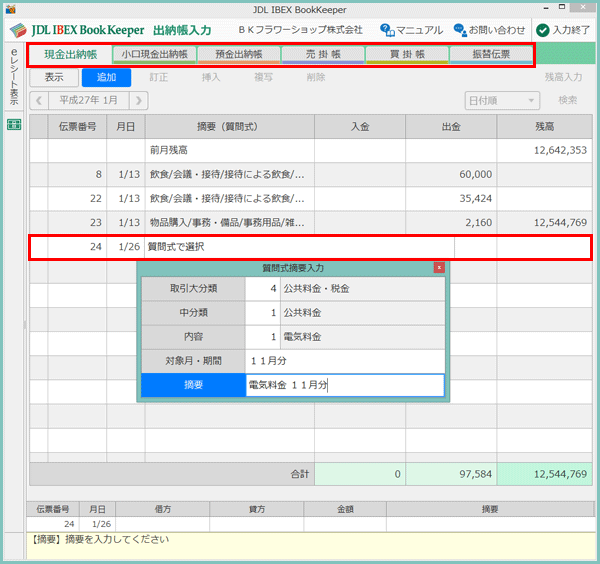Click the 検索 button
The image size is (600, 564).
pyautogui.click(x=568, y=101)
